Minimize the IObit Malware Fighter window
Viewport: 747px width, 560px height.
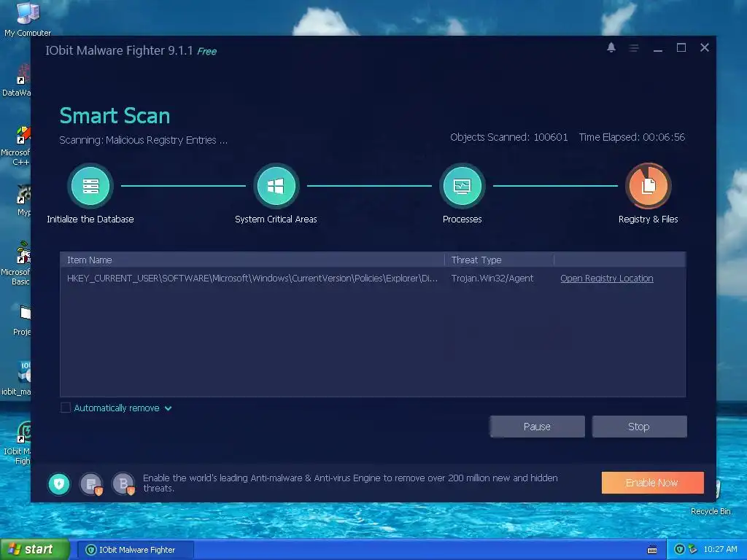click(658, 48)
